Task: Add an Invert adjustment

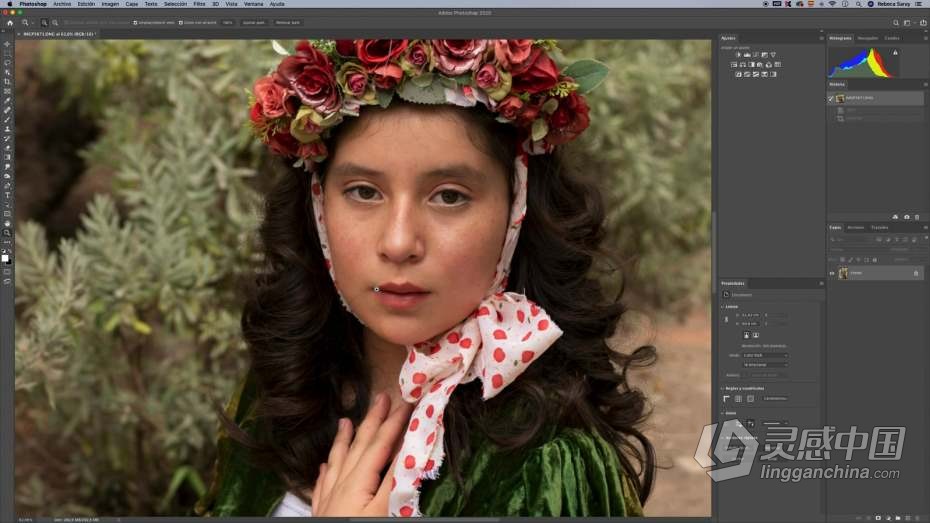Action: click(x=738, y=75)
